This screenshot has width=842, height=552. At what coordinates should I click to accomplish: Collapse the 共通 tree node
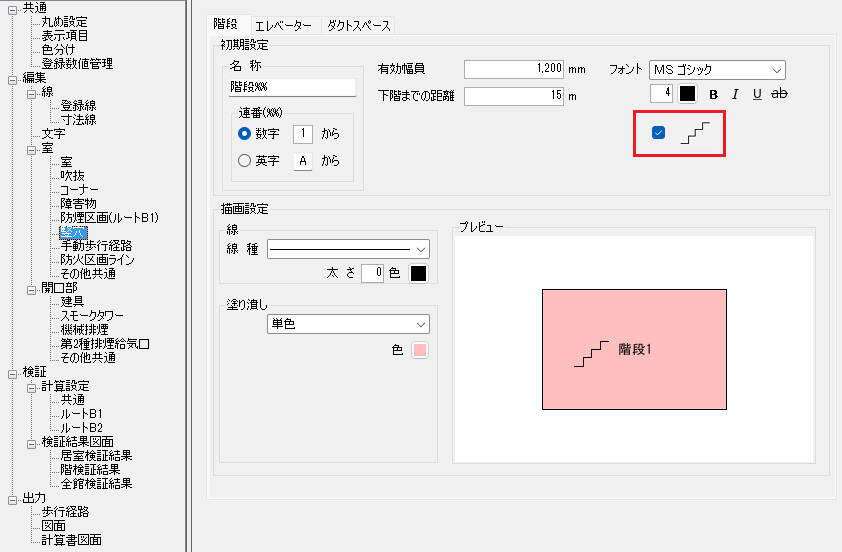coord(12,10)
